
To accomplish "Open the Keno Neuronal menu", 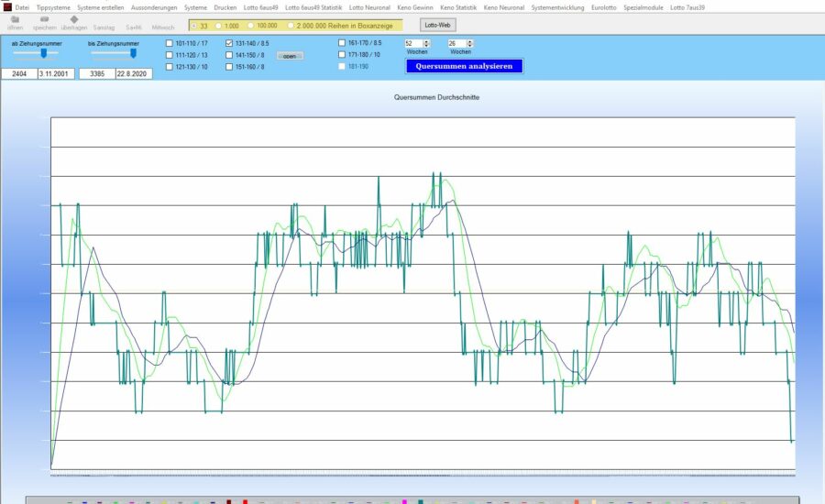I will (x=504, y=7).
